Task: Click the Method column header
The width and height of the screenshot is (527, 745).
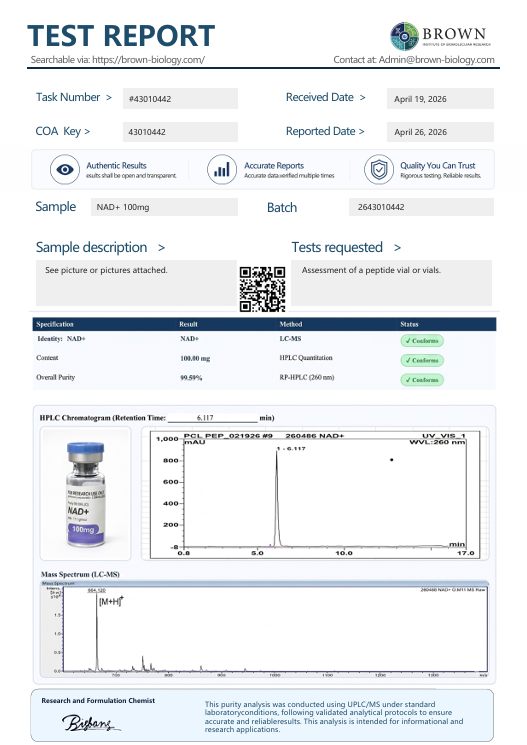Action: [x=290, y=324]
